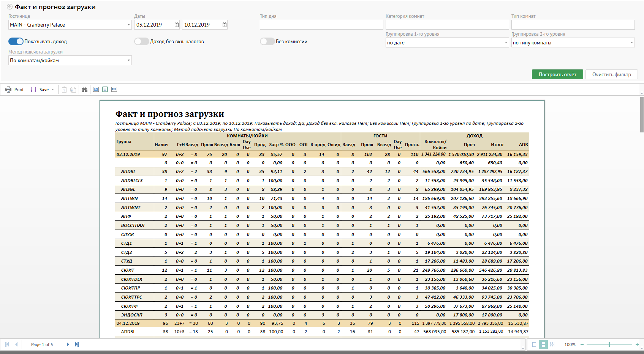Screen dimensions: 644x354
Task: Collapse the report filter panel header arrow
Action: (10, 7)
